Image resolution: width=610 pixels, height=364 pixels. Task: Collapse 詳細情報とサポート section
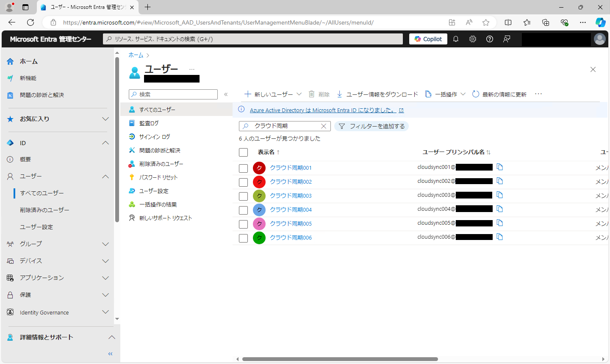[112, 337]
